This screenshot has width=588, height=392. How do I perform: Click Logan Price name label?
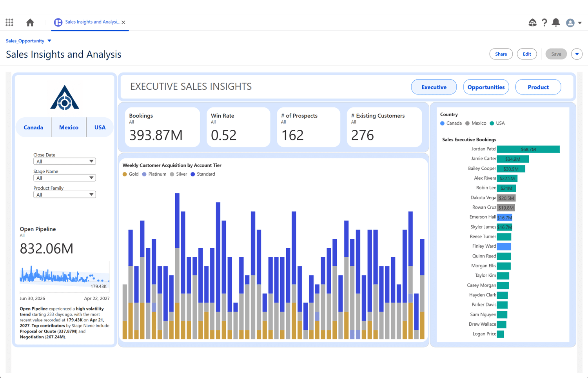pos(485,334)
